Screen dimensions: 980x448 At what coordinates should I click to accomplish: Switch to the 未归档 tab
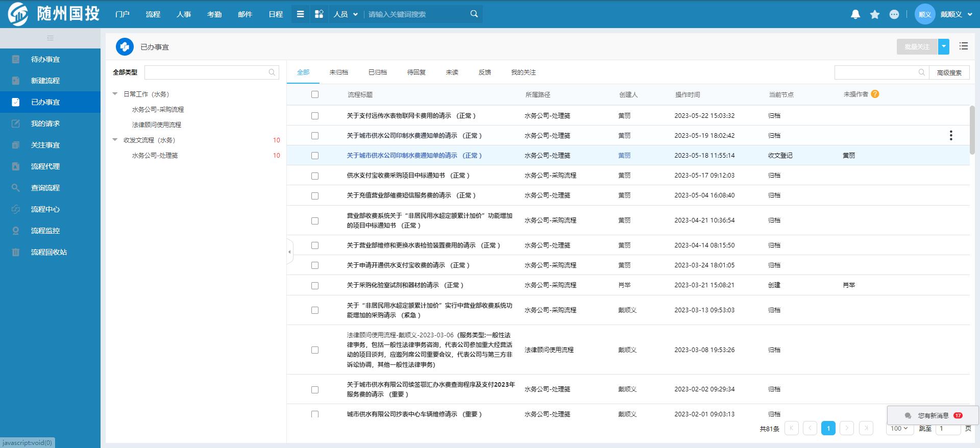(x=338, y=72)
